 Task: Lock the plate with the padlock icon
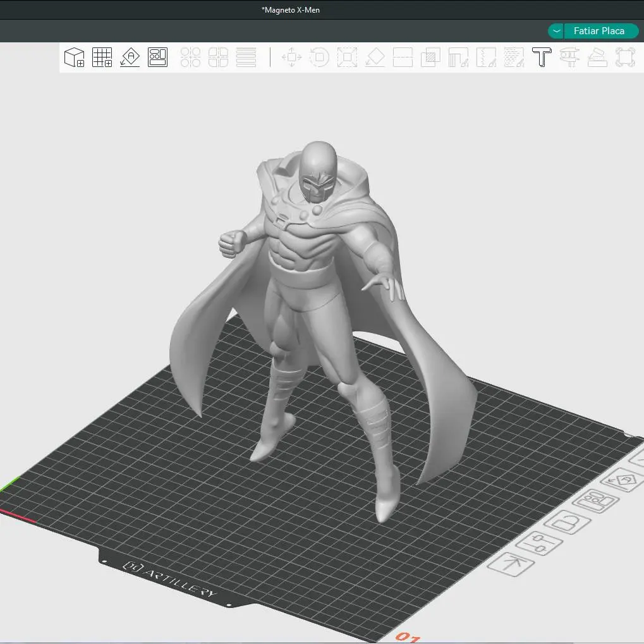click(567, 523)
